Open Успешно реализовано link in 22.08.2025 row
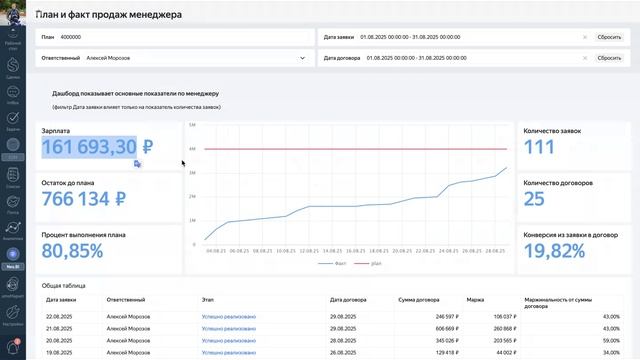 229,317
